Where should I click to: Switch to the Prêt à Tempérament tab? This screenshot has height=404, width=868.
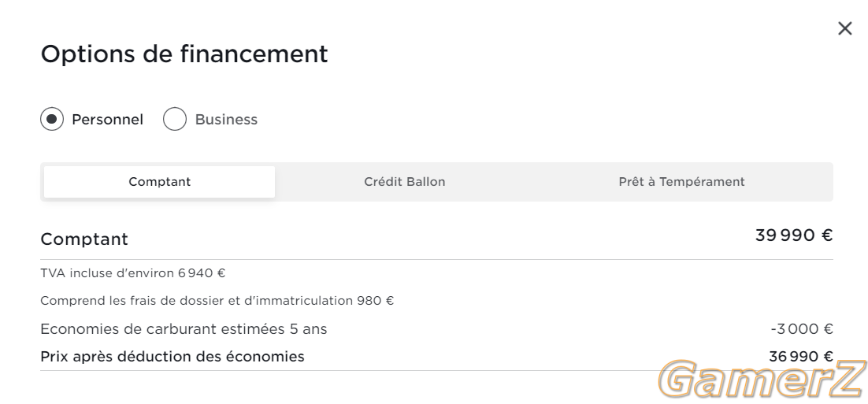point(681,181)
